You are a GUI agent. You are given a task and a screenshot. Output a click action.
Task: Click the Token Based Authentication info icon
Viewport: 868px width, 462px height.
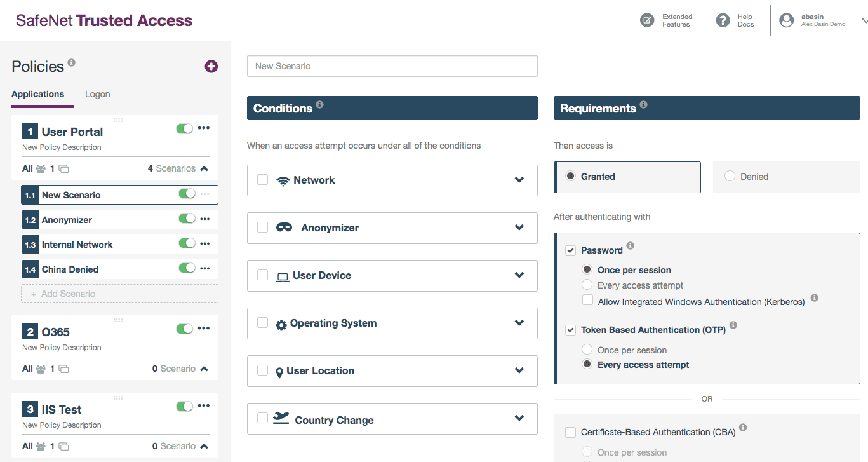[733, 325]
